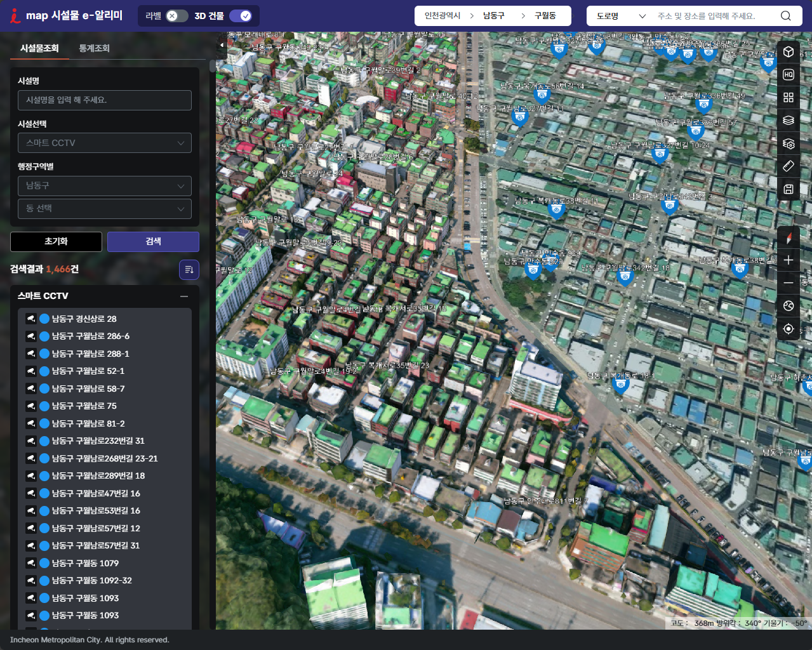This screenshot has width=812, height=650.
Task: Switch to the 통계조회 tab
Action: pyautogui.click(x=94, y=48)
